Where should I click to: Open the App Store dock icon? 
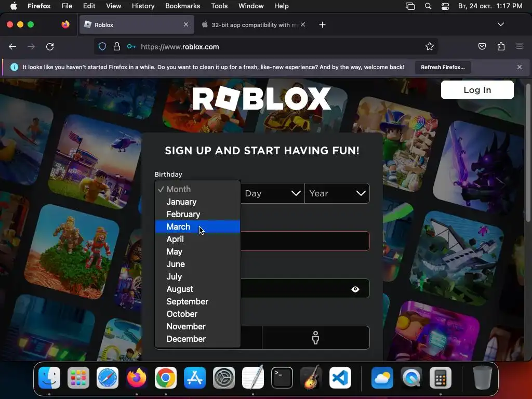click(195, 378)
